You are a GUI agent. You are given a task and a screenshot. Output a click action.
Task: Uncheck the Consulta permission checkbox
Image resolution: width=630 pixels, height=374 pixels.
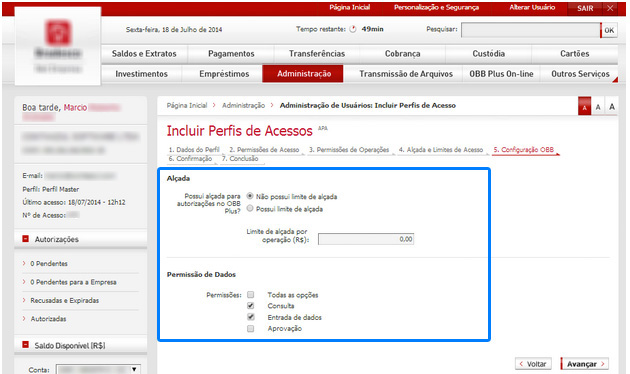tap(251, 306)
